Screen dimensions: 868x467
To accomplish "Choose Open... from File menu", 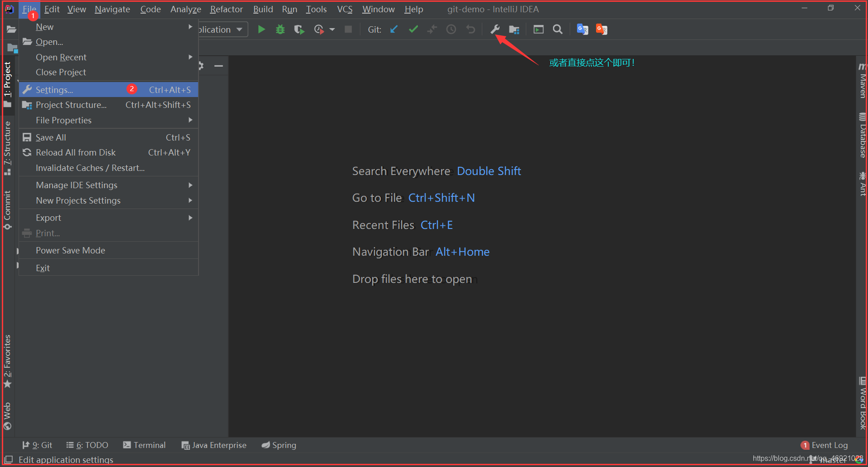I will 109,42.
